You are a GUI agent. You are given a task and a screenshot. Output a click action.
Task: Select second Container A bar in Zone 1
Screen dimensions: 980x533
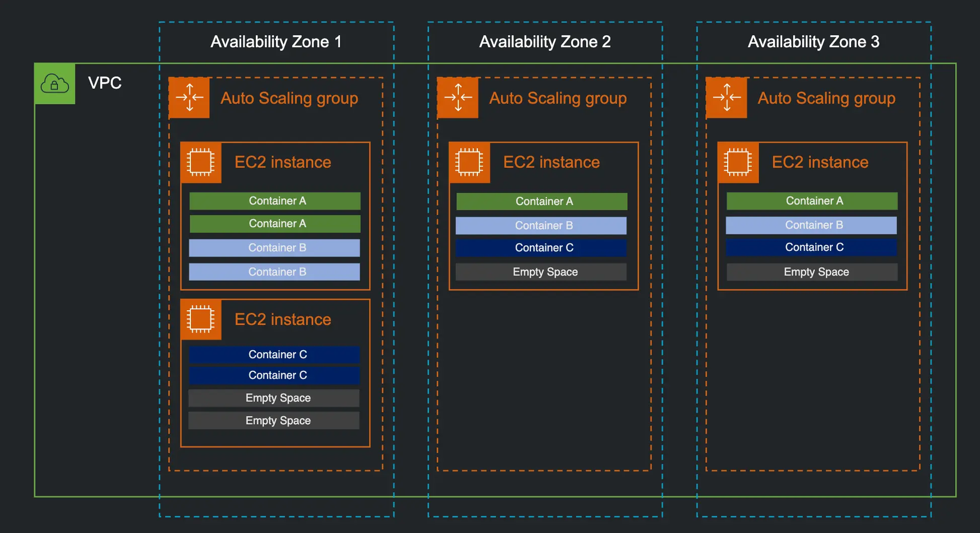[x=275, y=224]
